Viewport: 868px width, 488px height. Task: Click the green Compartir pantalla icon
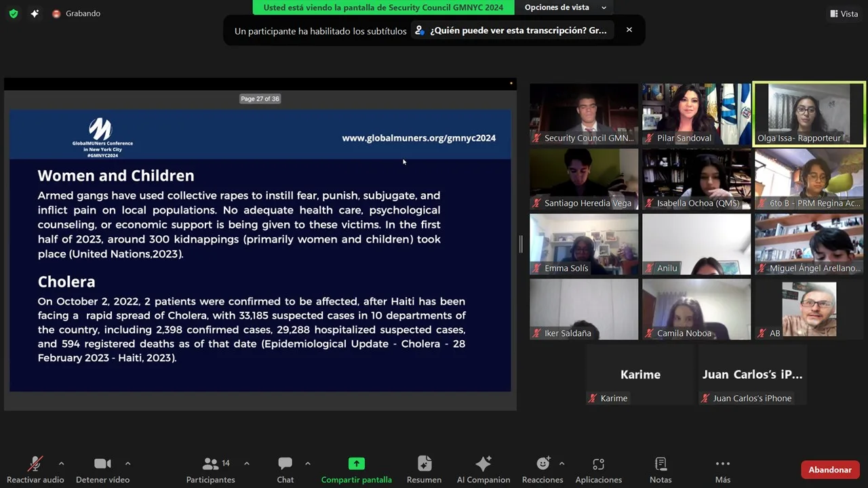click(x=356, y=464)
